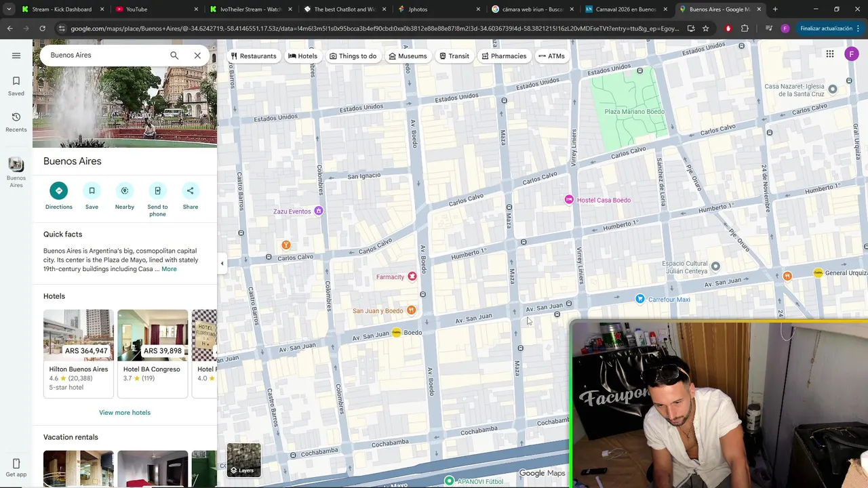Image resolution: width=868 pixels, height=488 pixels.
Task: Click Finalizar actualización button
Action: pos(826,28)
